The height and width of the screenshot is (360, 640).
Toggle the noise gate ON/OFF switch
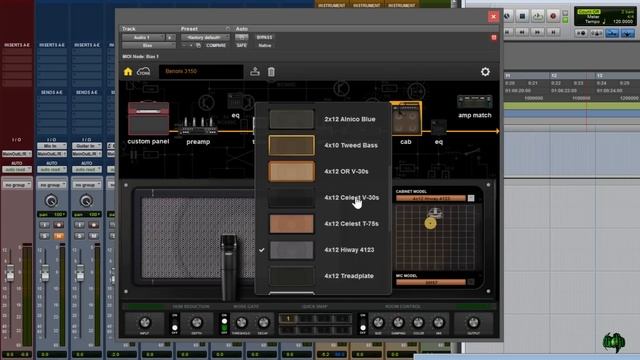(224, 324)
